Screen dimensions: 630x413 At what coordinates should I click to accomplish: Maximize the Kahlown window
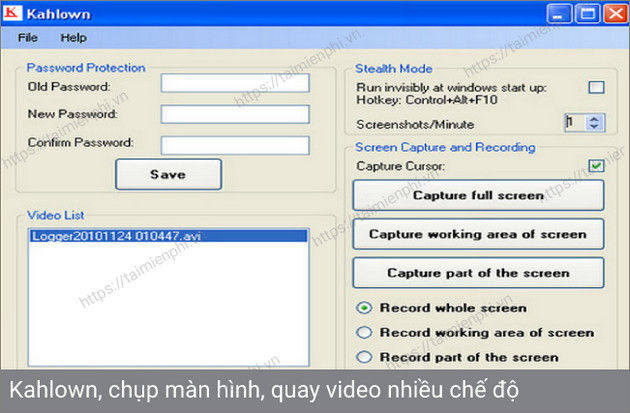pos(588,14)
